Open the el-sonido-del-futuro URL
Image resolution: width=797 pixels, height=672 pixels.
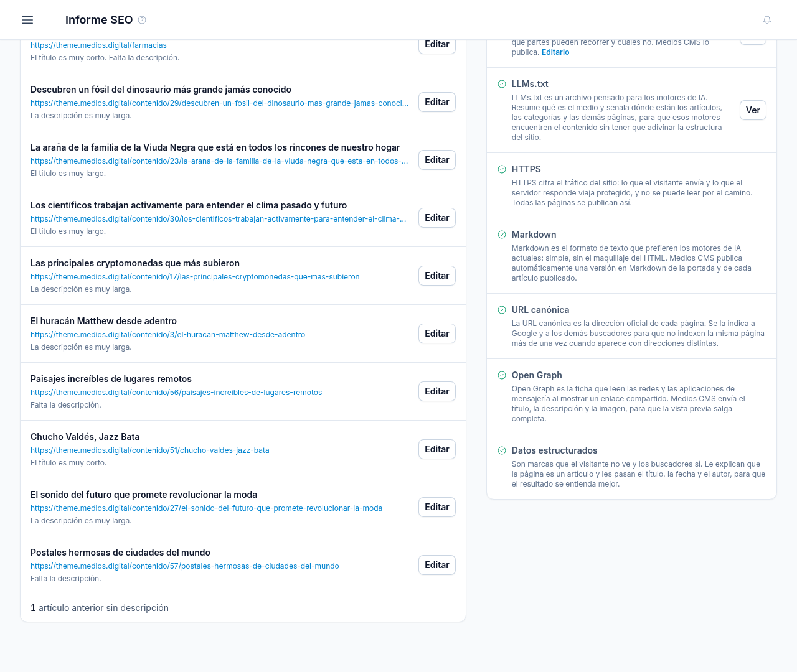pos(206,508)
